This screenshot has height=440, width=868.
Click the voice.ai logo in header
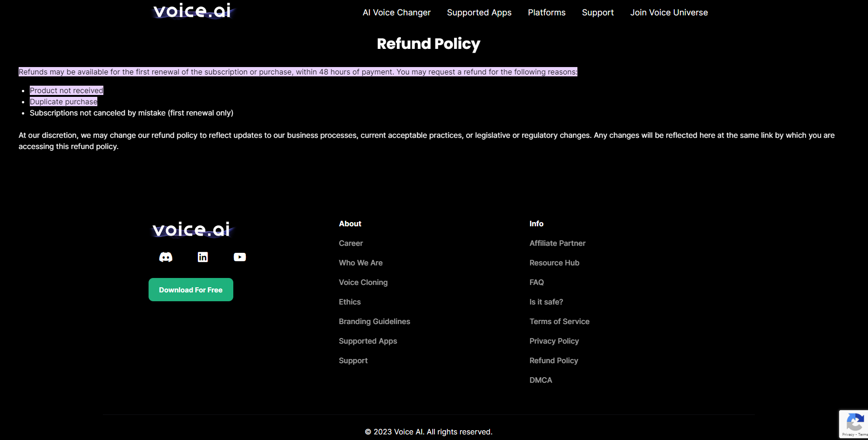tap(192, 11)
